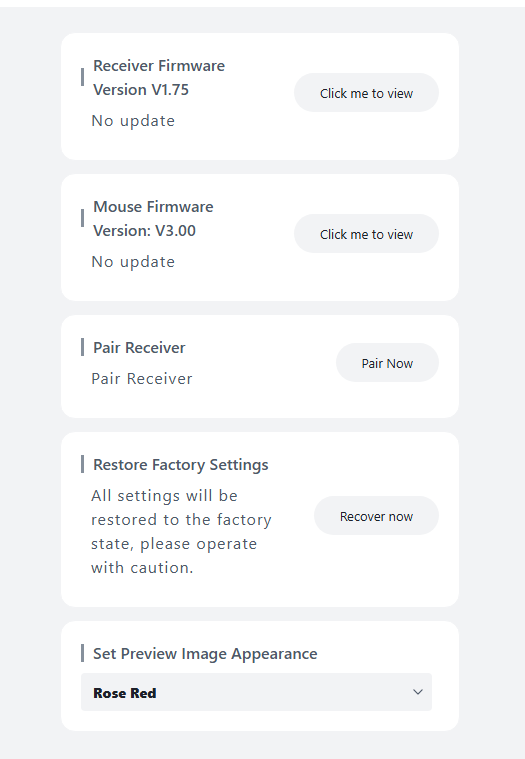
Task: Click the accent bar beside Receiver Firmware
Action: pyautogui.click(x=82, y=77)
